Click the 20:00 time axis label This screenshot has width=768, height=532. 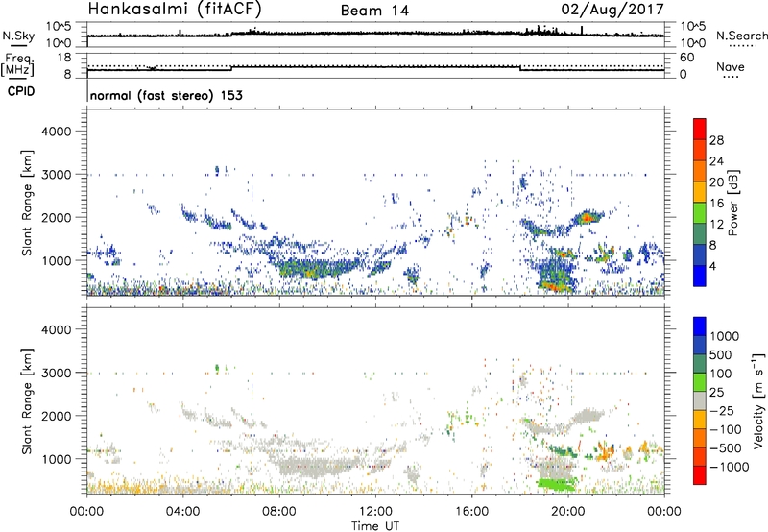(568, 512)
